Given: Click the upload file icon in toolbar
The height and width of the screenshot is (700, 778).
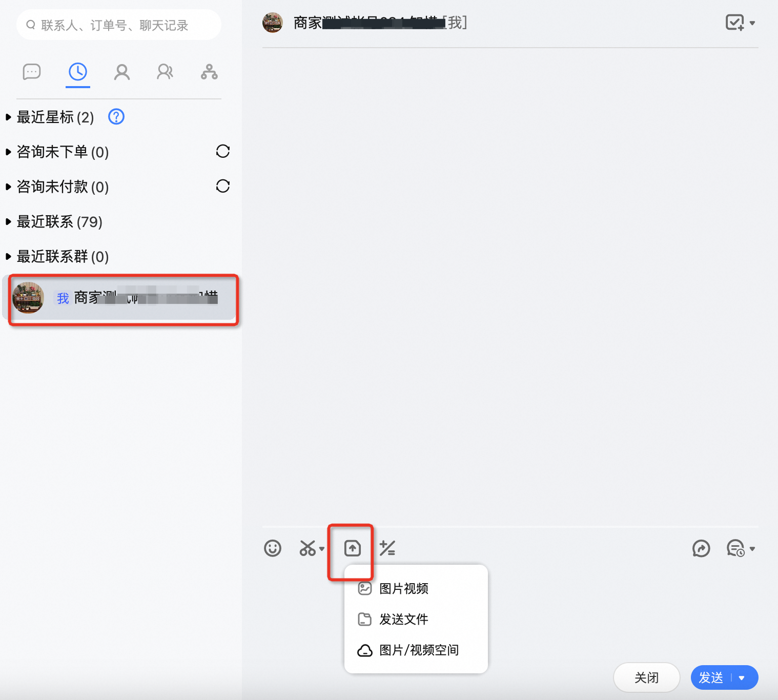Looking at the screenshot, I should coord(353,548).
